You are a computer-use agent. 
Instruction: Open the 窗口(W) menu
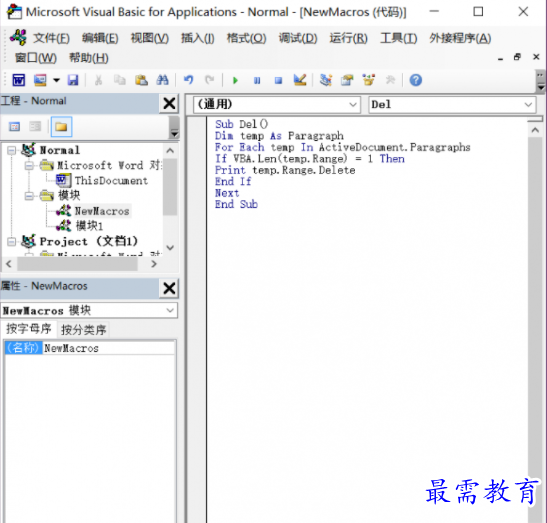pyautogui.click(x=36, y=58)
